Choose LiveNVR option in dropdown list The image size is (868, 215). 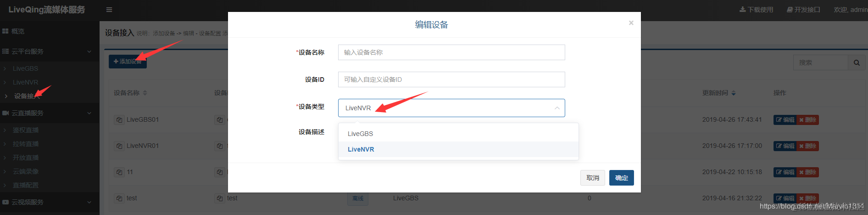pos(458,149)
